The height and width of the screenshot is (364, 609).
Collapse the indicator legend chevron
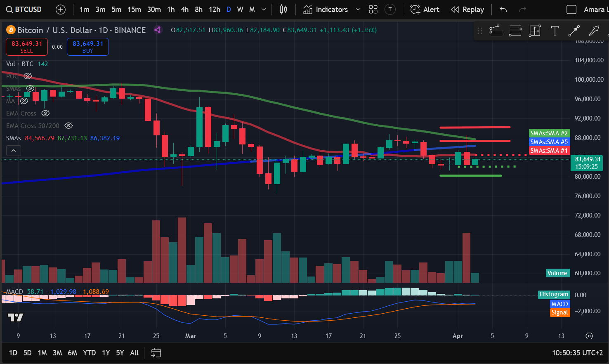[x=14, y=151]
